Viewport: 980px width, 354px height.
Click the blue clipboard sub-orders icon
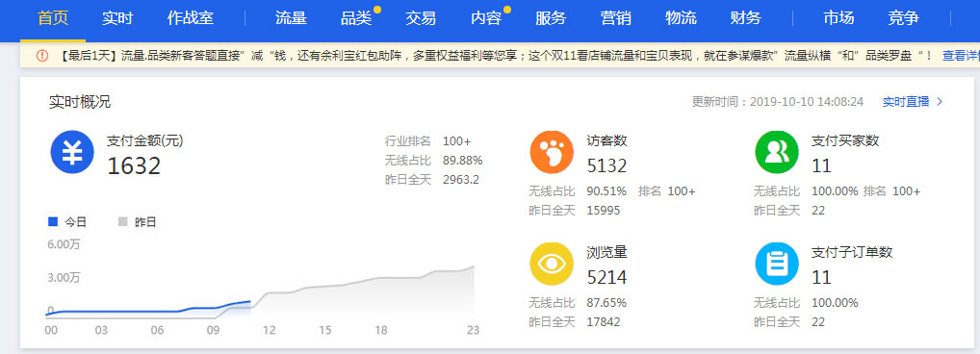[777, 265]
